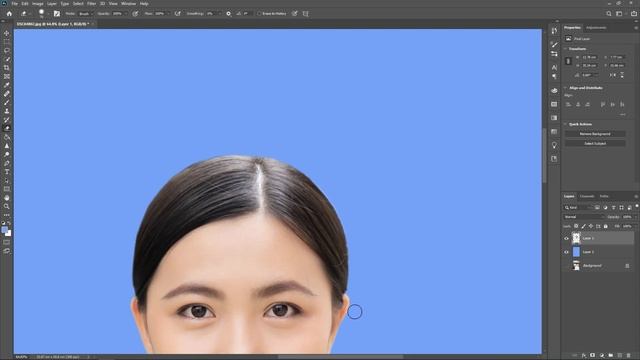This screenshot has width=640, height=360.
Task: Click more options in Align section
Action: pos(623,114)
